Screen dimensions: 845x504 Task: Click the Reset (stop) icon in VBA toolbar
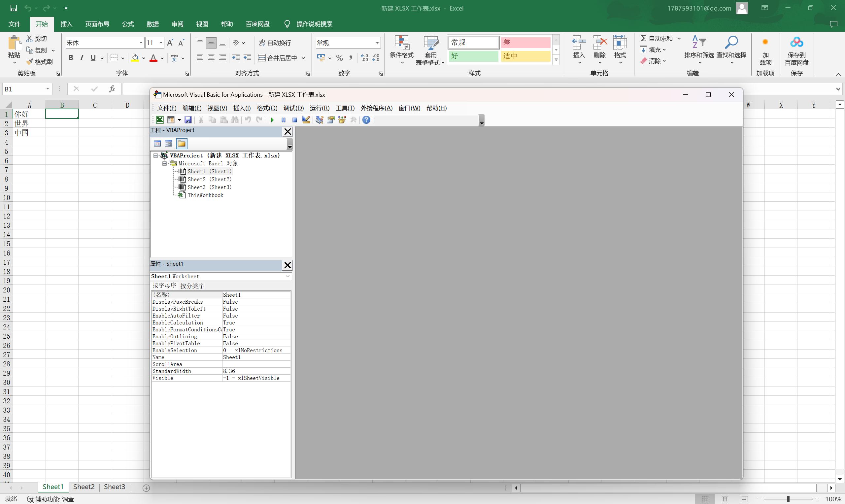point(295,120)
